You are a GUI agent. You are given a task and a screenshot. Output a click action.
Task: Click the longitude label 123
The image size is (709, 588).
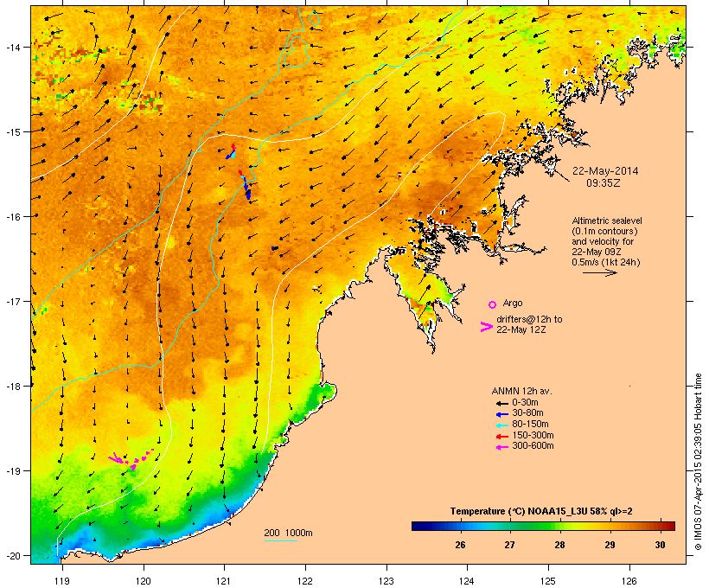click(x=386, y=581)
